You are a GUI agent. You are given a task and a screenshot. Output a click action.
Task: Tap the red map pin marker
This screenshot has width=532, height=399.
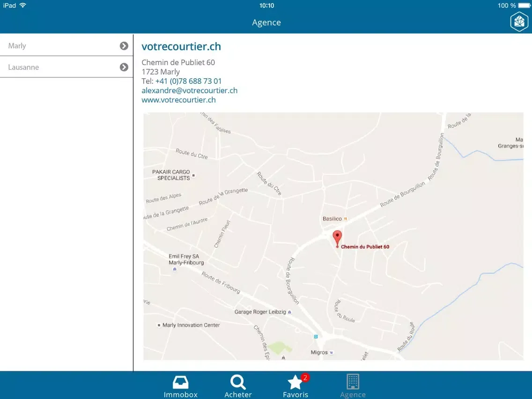(337, 239)
